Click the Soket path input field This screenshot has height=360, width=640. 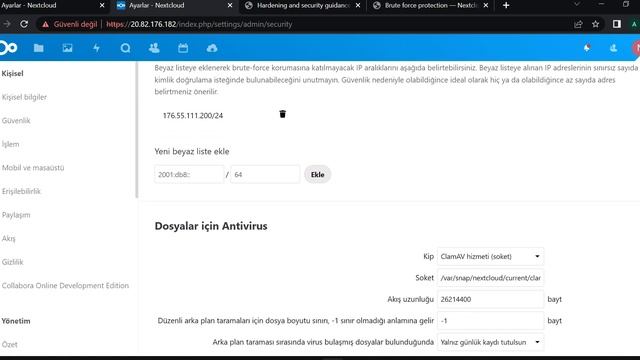tap(490, 278)
